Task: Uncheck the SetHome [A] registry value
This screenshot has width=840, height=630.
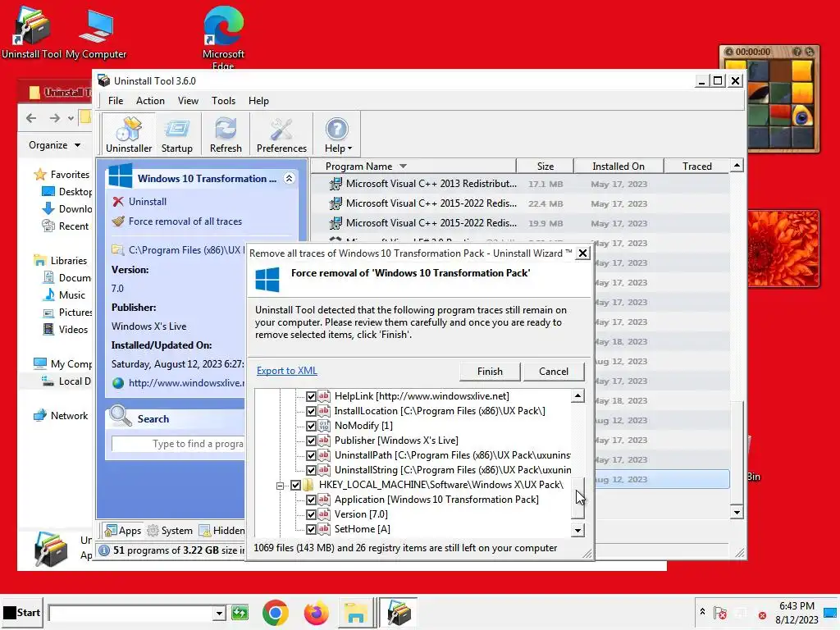Action: click(x=311, y=529)
